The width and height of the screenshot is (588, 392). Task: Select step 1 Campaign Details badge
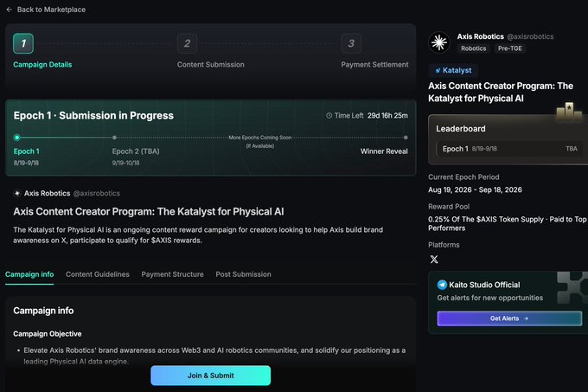[x=23, y=43]
